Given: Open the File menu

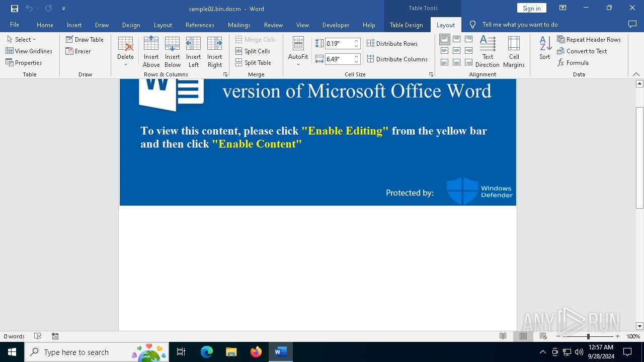Looking at the screenshot, I should click(x=15, y=25).
